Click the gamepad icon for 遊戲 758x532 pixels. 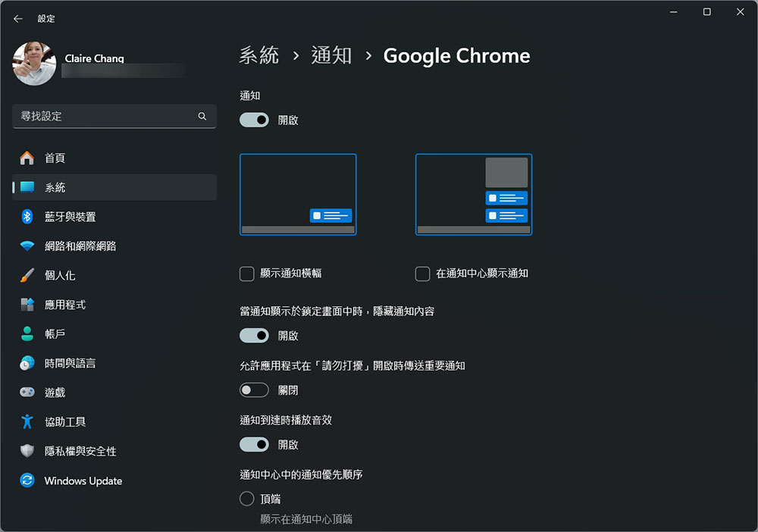click(27, 393)
